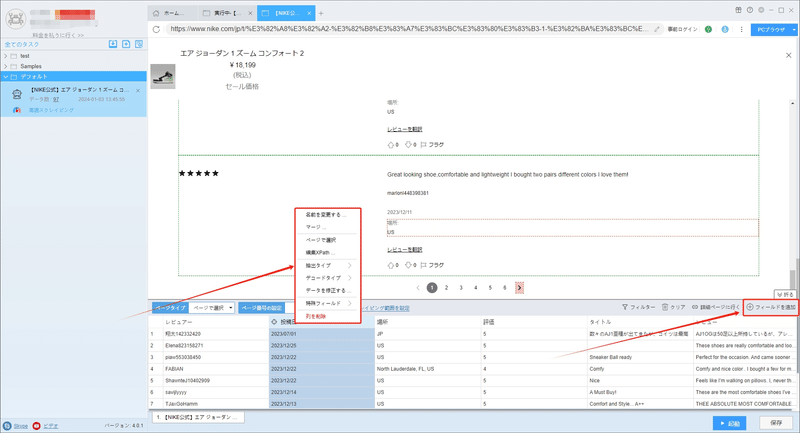Screen dimensions: 800x433
Task: Click the Jordan shoe product thumbnail
Action: click(x=163, y=77)
